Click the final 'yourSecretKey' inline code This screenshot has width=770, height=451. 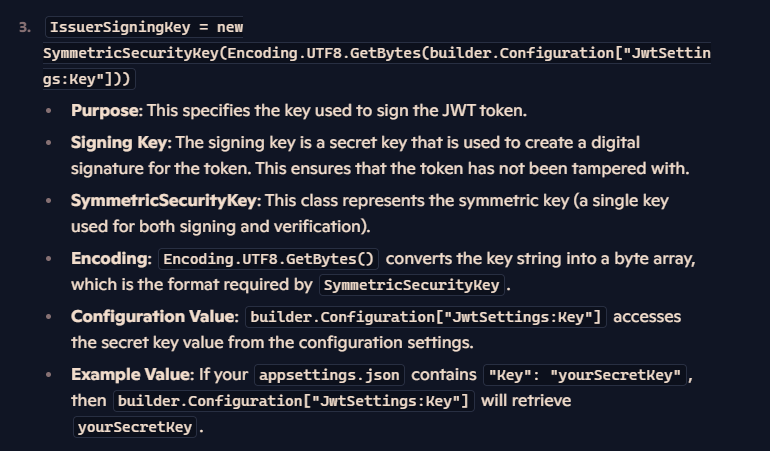pyautogui.click(x=135, y=427)
